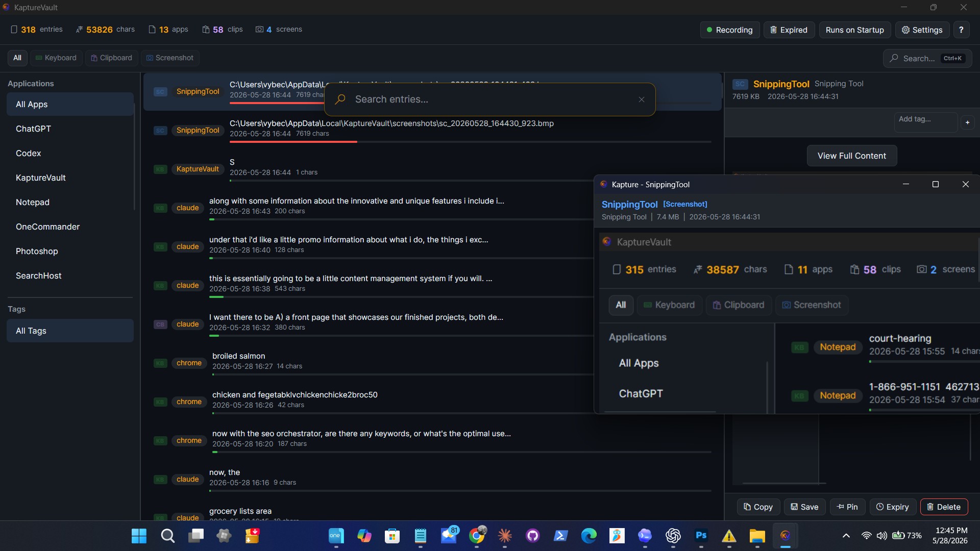Click the plus button beside Add tag
This screenshot has width=980, height=551.
click(967, 122)
